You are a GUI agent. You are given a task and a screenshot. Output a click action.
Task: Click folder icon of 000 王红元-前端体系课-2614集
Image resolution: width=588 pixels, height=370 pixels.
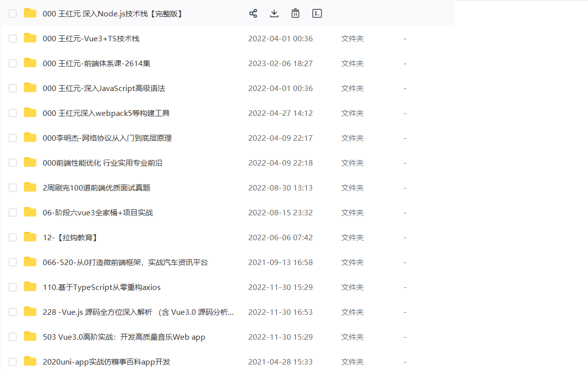click(x=30, y=63)
